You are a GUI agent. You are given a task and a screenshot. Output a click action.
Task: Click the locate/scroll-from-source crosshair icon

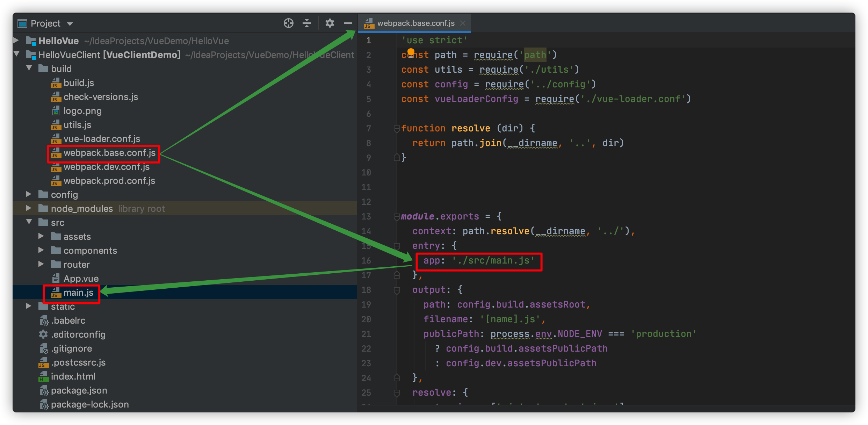click(x=288, y=23)
